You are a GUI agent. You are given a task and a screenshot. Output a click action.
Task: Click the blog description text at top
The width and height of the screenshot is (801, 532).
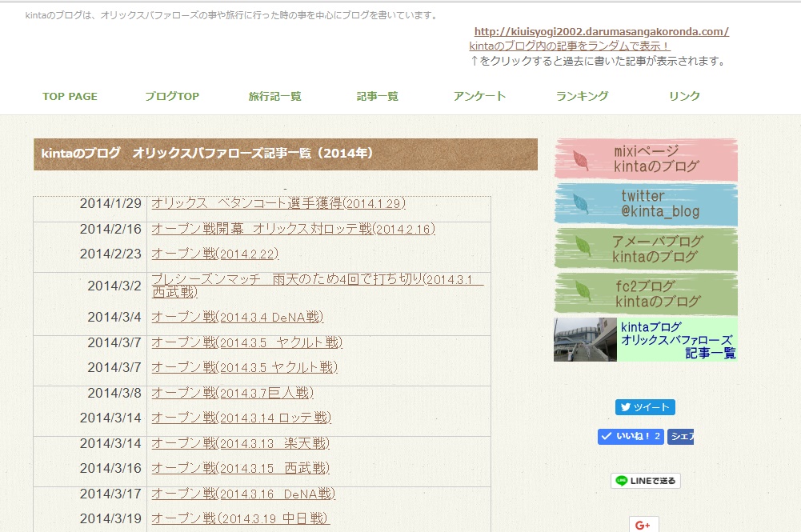tap(232, 15)
